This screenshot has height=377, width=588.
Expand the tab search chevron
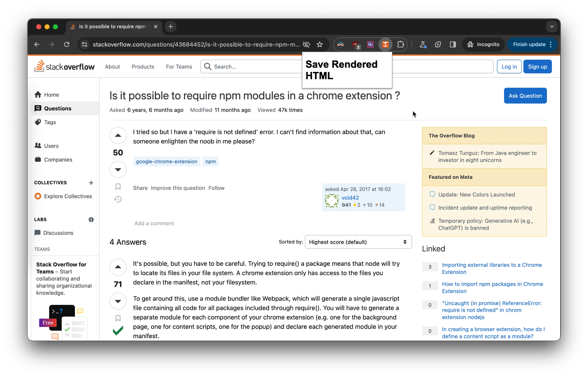point(552,27)
